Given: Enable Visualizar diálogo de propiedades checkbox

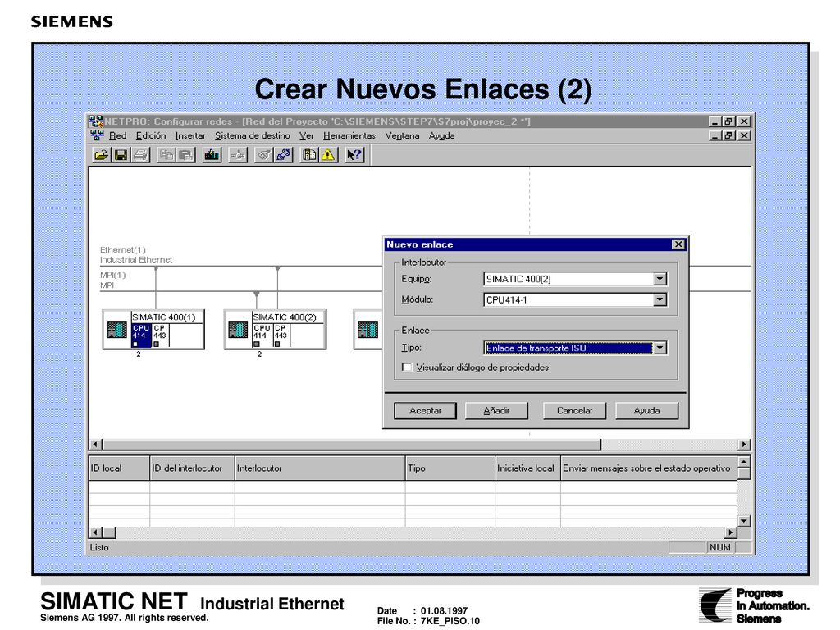Looking at the screenshot, I should (407, 367).
